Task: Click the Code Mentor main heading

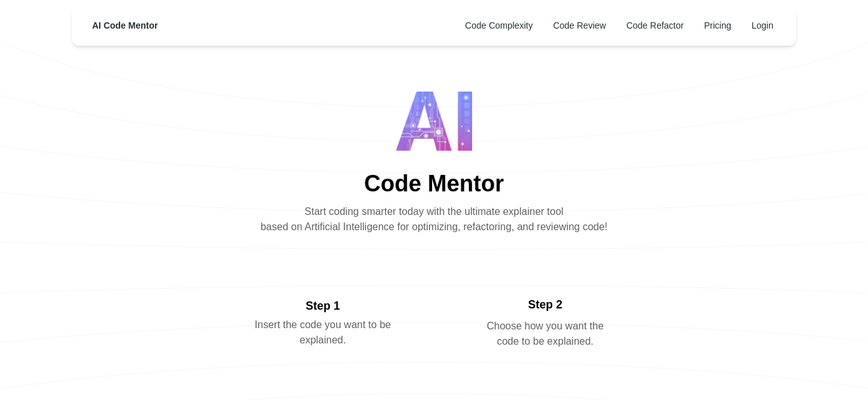Action: 434,184
